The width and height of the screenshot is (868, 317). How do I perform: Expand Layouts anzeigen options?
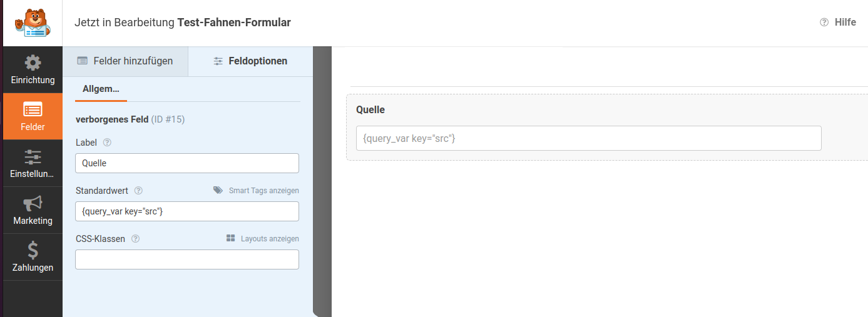[263, 239]
